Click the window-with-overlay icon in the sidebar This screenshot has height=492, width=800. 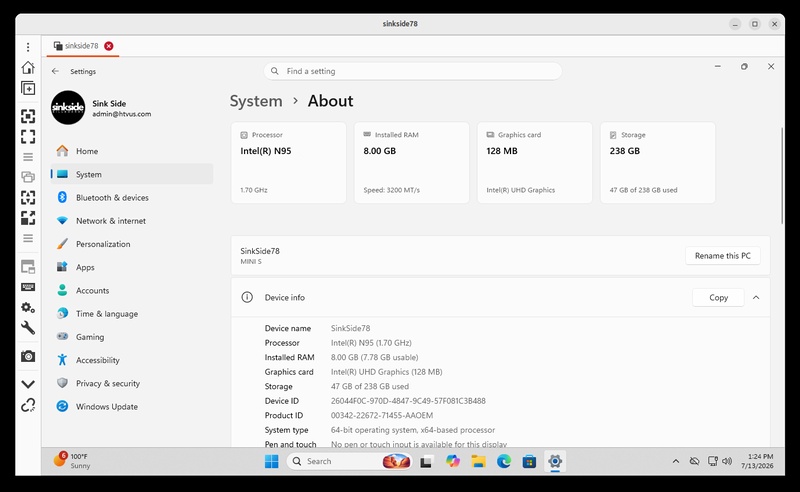[28, 266]
